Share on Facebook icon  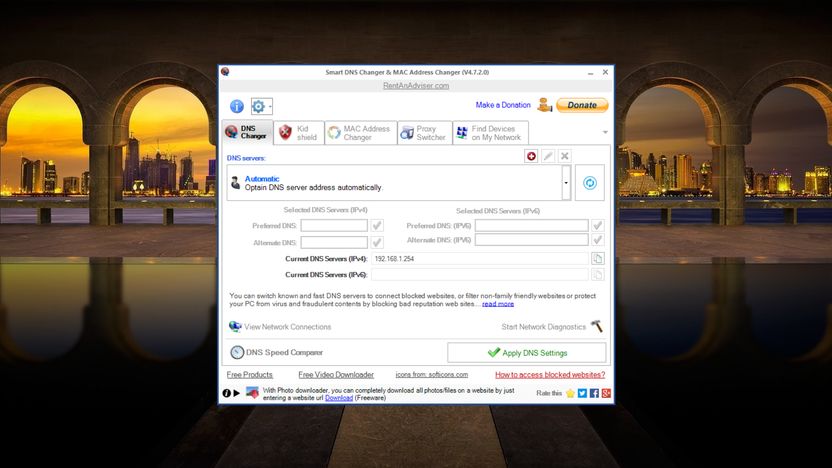click(594, 393)
